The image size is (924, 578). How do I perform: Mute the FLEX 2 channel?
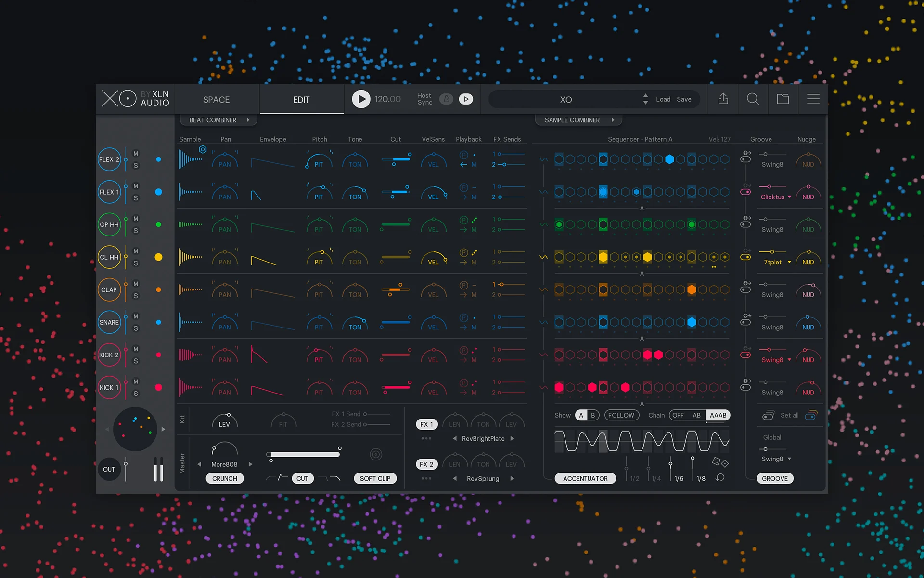[x=136, y=154]
